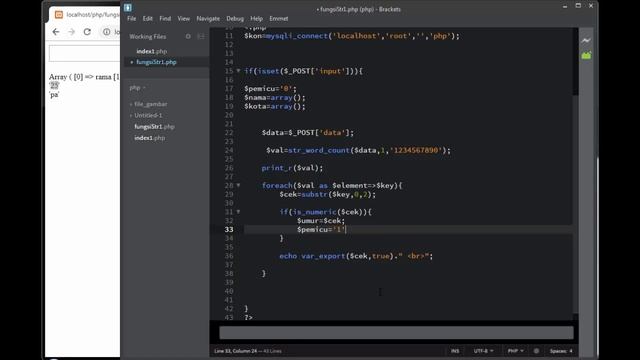Click is_numeric on line 31
This screenshot has width=640, height=360.
tap(314, 212)
